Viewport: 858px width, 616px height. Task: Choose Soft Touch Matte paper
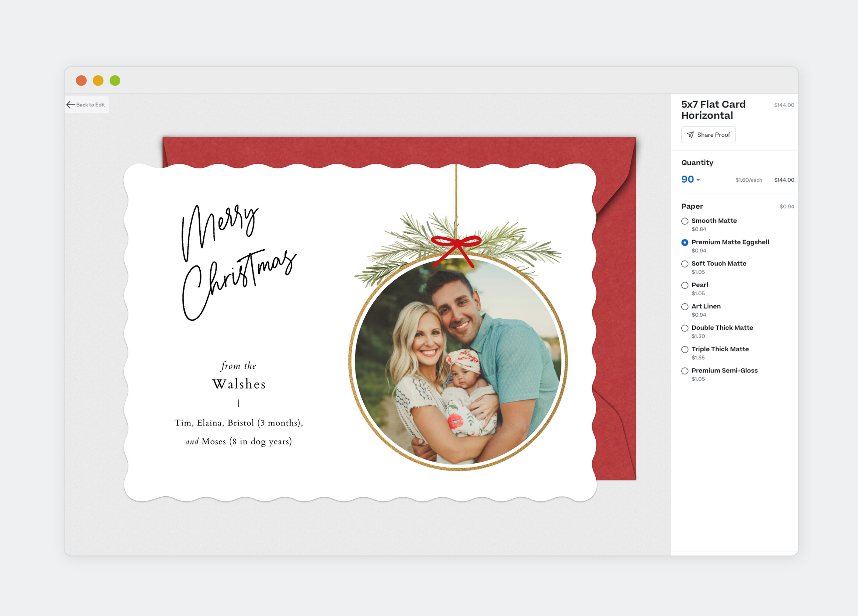click(x=685, y=264)
